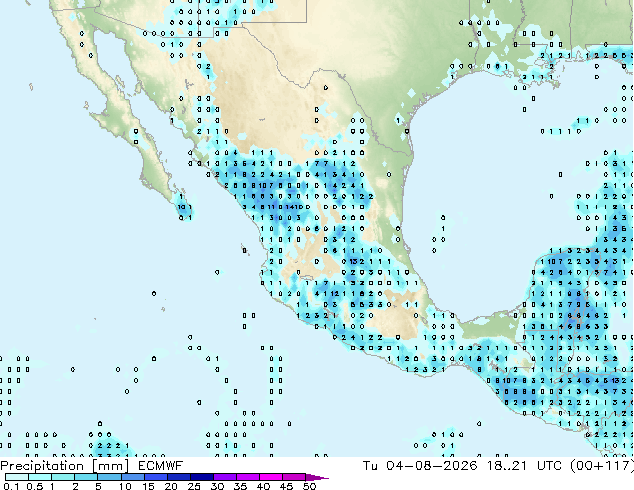
Task: Select the 35–40 mm violet legend swatch
Action: tap(248, 477)
